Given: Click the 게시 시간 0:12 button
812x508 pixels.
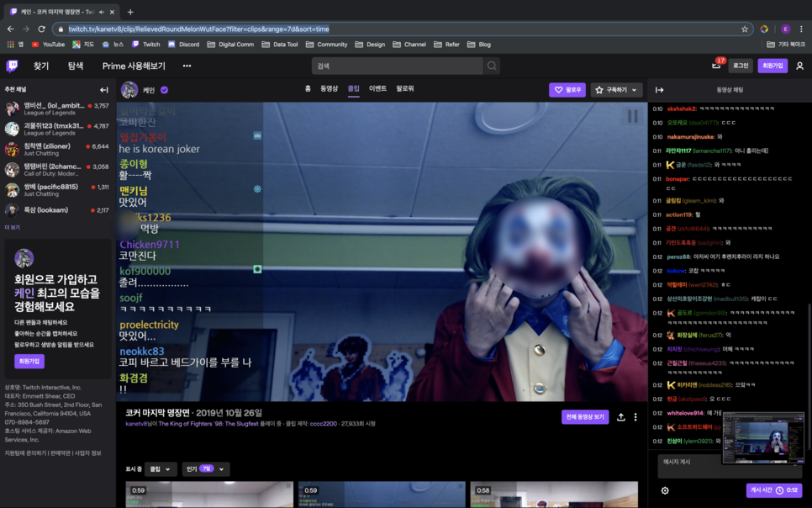Looking at the screenshot, I should point(774,490).
